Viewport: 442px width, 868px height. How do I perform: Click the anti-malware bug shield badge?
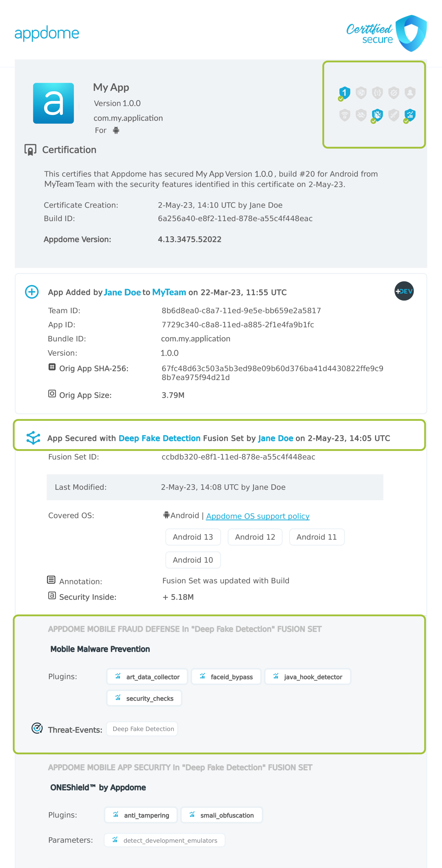[377, 115]
